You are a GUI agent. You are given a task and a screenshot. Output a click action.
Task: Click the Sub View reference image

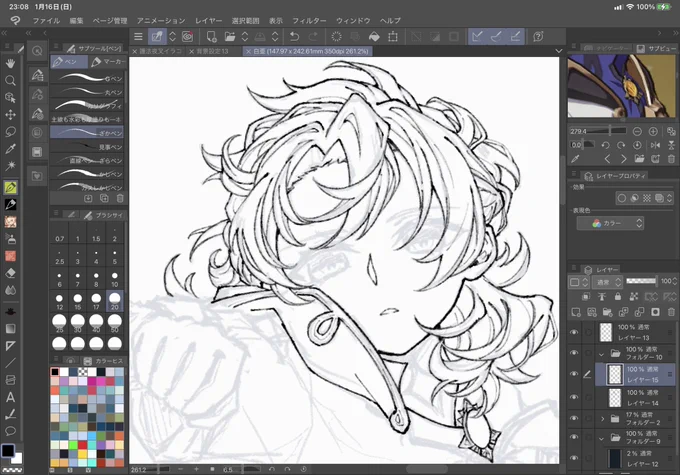tap(621, 86)
